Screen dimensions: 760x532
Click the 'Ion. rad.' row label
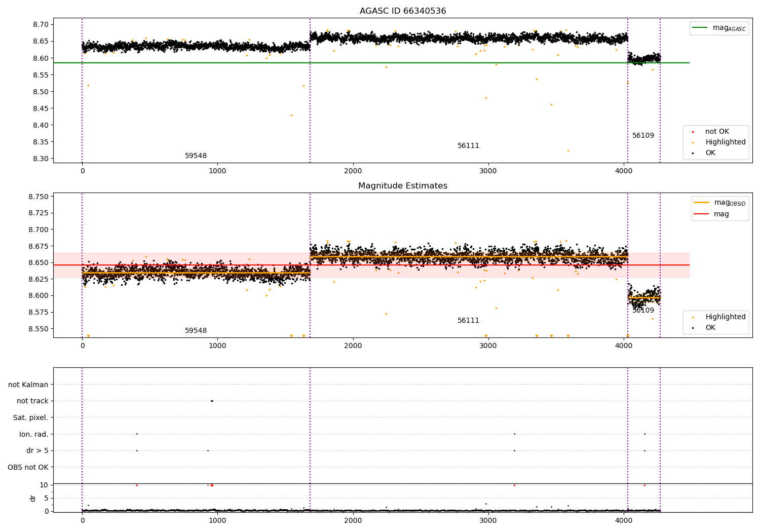point(34,435)
